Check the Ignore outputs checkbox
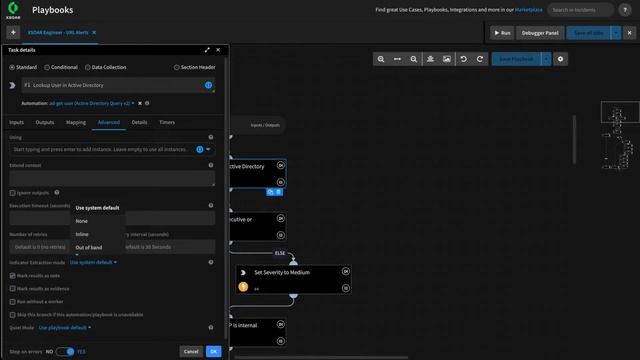640x360 pixels. tap(12, 193)
